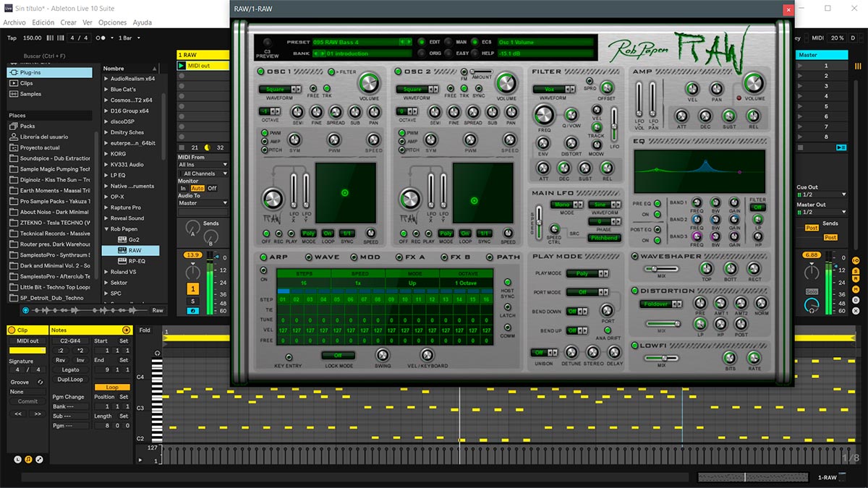Launch the MIDI out clip play button
Viewport: 868px width, 488px height.
click(182, 66)
